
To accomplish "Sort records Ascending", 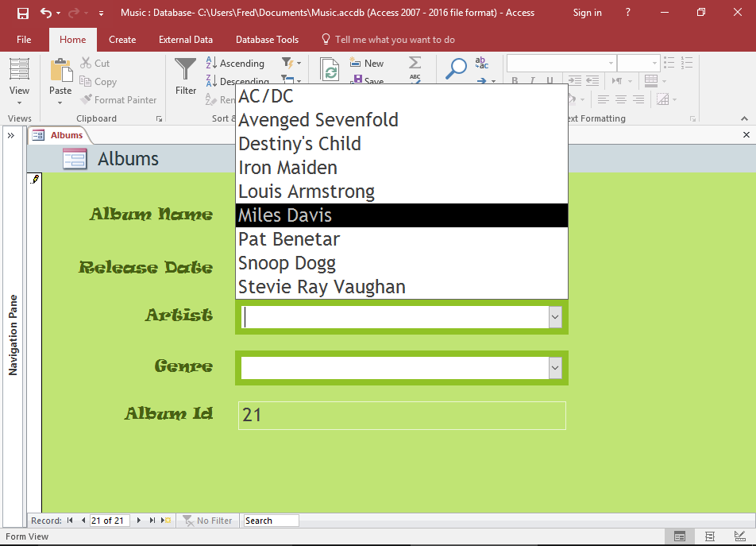I will pos(235,64).
